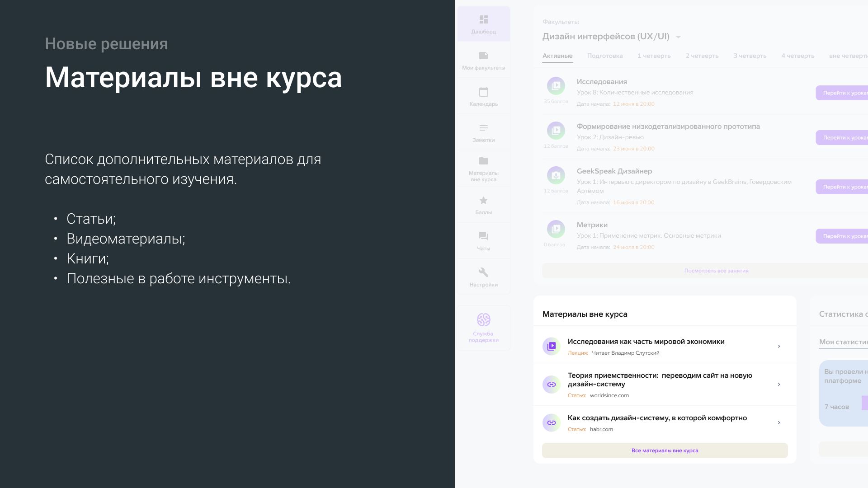Click the video icon next to Исследования lesson
The image size is (868, 488).
(556, 85)
